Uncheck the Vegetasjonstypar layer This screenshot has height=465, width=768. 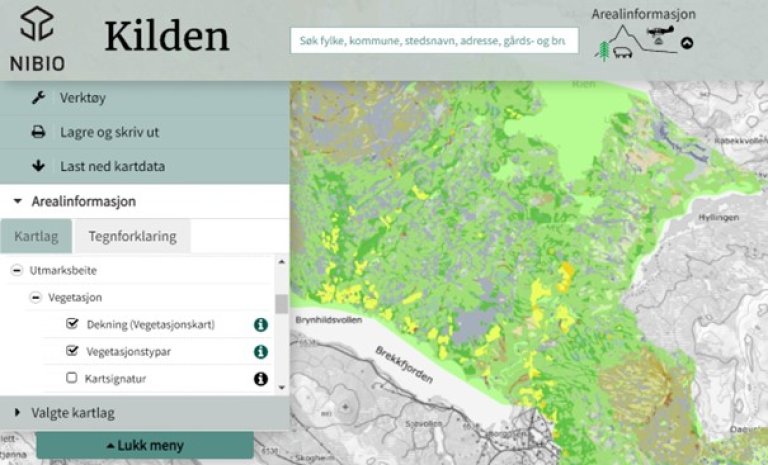(x=72, y=351)
